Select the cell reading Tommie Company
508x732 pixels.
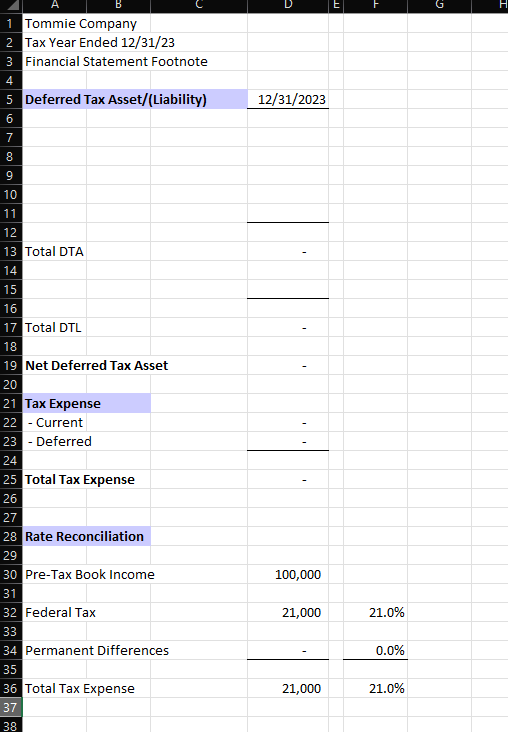pyautogui.click(x=81, y=23)
